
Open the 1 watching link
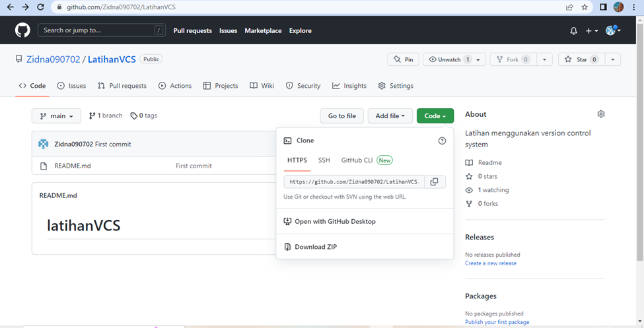click(x=487, y=190)
